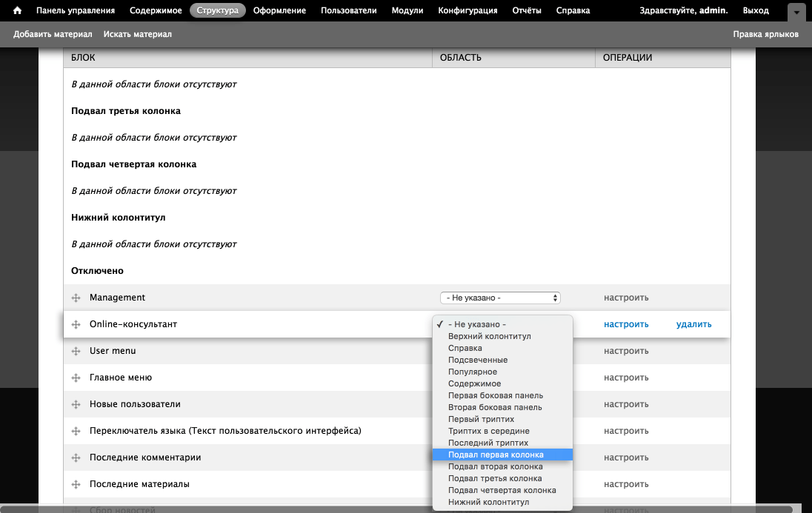Choose 'Триптих в середине' region option

(503, 432)
